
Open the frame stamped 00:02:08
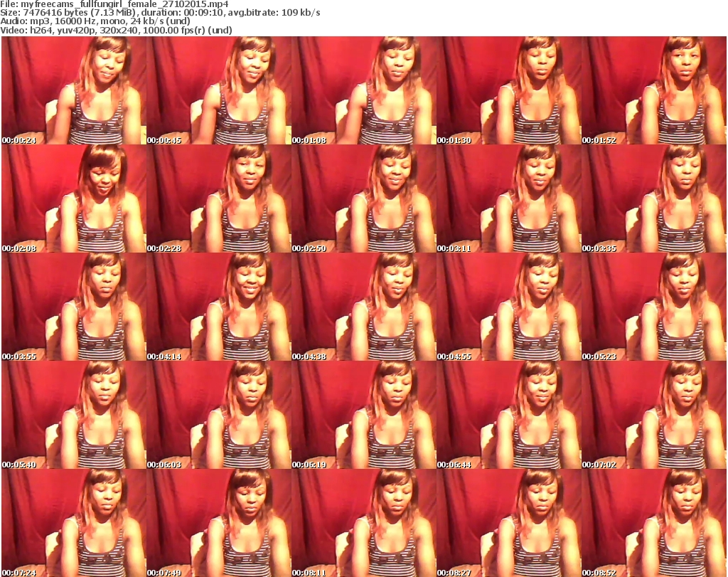coord(74,198)
